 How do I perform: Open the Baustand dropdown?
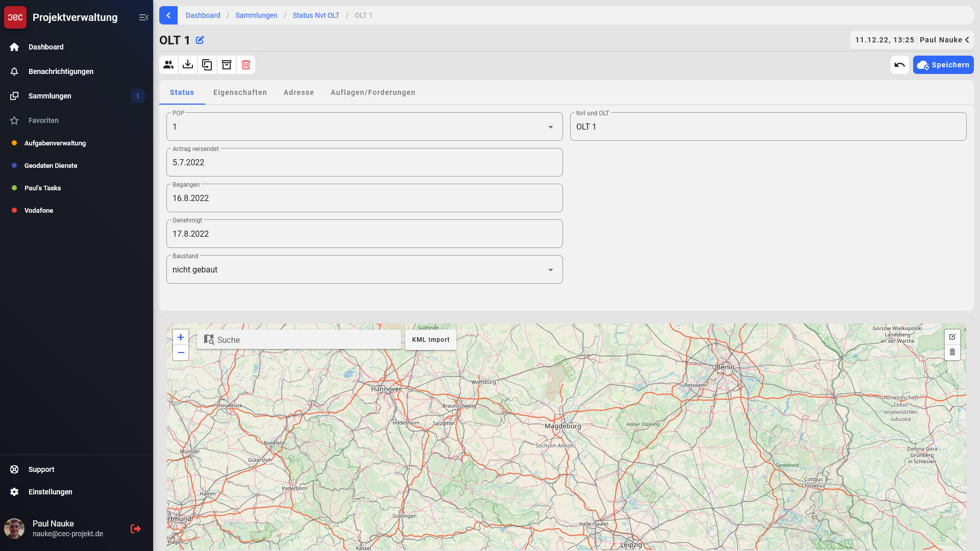tap(550, 269)
